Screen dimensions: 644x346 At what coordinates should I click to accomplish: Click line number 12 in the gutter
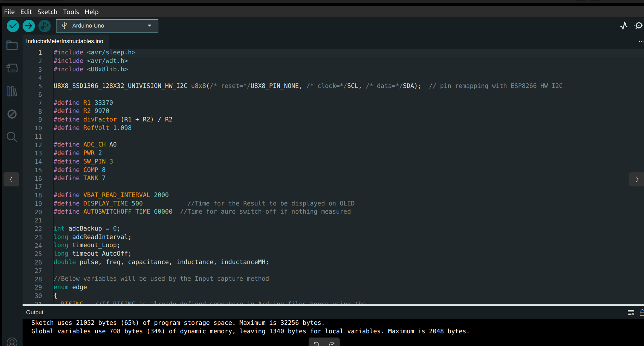tap(38, 145)
